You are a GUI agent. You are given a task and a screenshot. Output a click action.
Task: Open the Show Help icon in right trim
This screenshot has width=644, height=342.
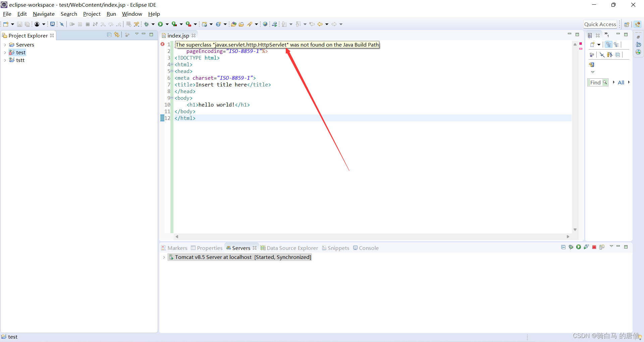click(638, 45)
